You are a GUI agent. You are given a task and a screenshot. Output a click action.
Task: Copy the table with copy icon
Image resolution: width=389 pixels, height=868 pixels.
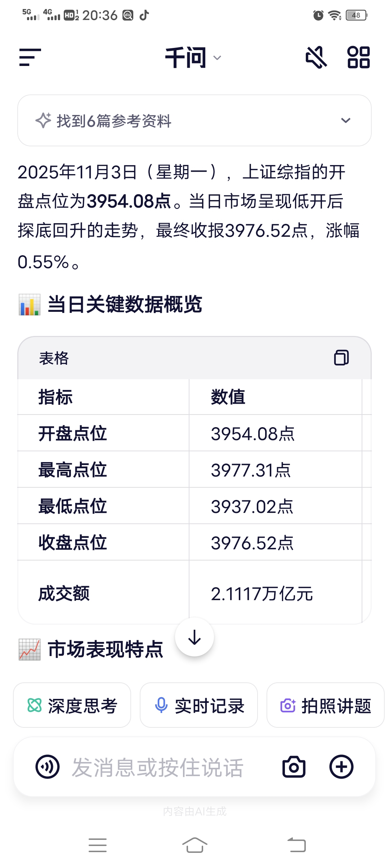point(341,358)
